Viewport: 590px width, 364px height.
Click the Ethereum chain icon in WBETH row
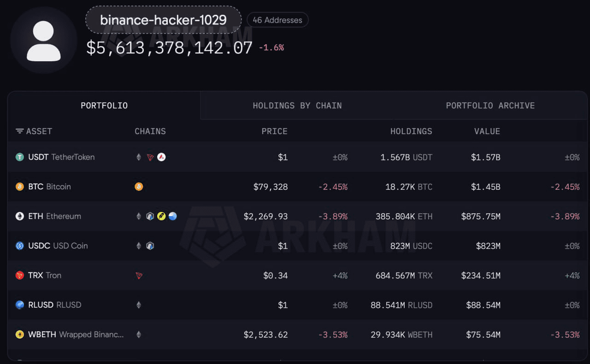pos(139,335)
